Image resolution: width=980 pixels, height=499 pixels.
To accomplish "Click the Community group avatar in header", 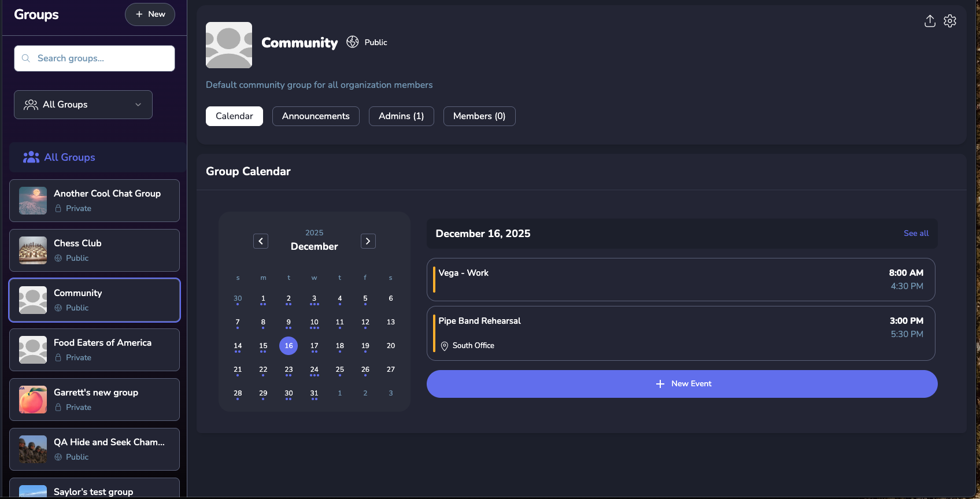I will point(229,45).
